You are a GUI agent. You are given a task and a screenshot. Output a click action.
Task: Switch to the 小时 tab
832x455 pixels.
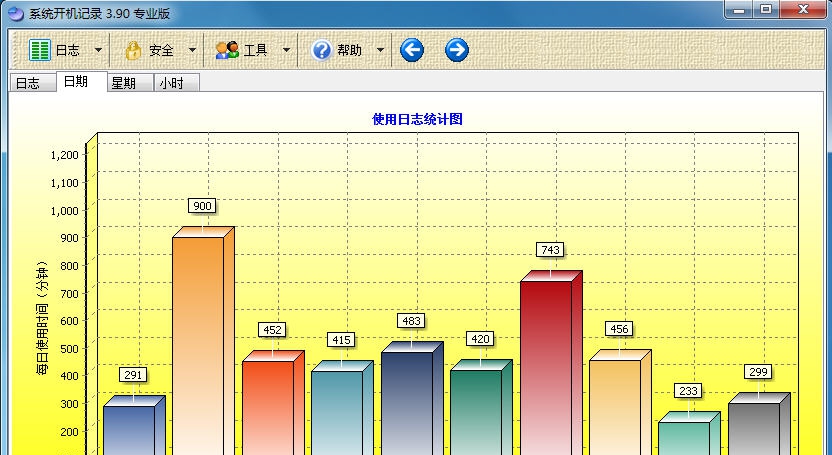point(177,83)
